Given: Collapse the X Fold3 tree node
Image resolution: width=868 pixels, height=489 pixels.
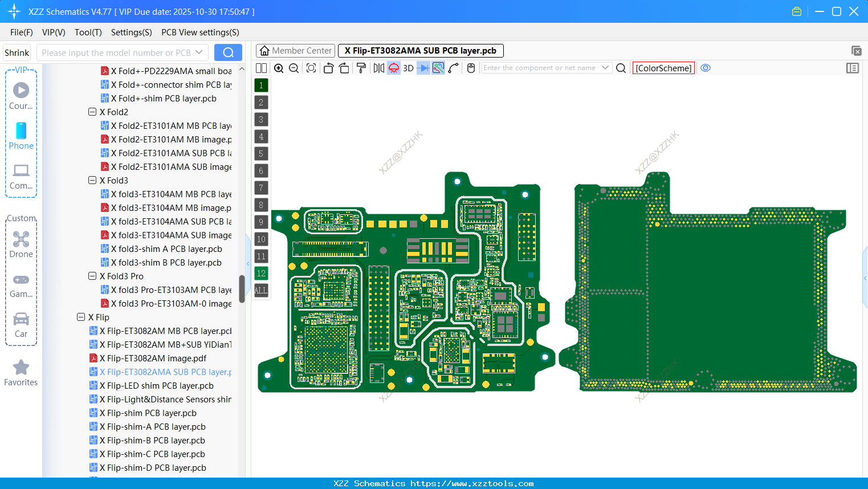Looking at the screenshot, I should tap(92, 180).
